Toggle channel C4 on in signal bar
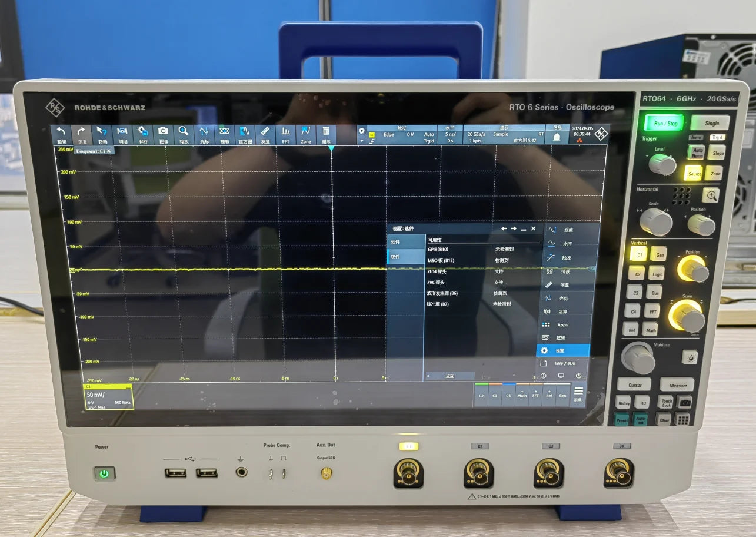Viewport: 756px width, 537px height. coord(508,395)
